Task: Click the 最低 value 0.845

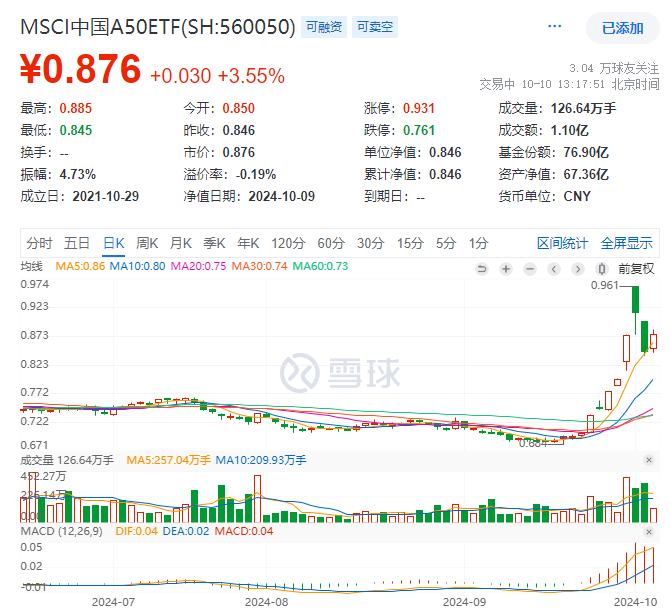Action: pos(75,130)
